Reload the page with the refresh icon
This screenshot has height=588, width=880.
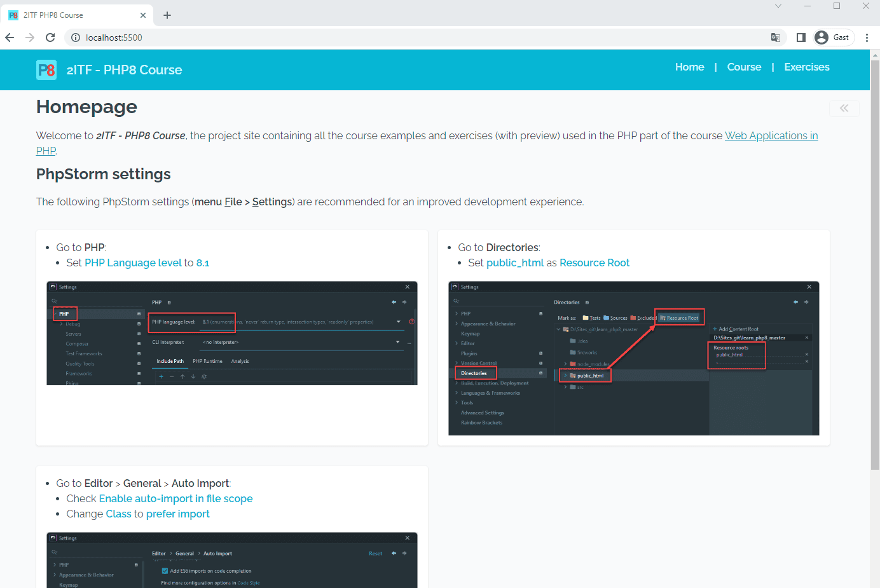[50, 38]
